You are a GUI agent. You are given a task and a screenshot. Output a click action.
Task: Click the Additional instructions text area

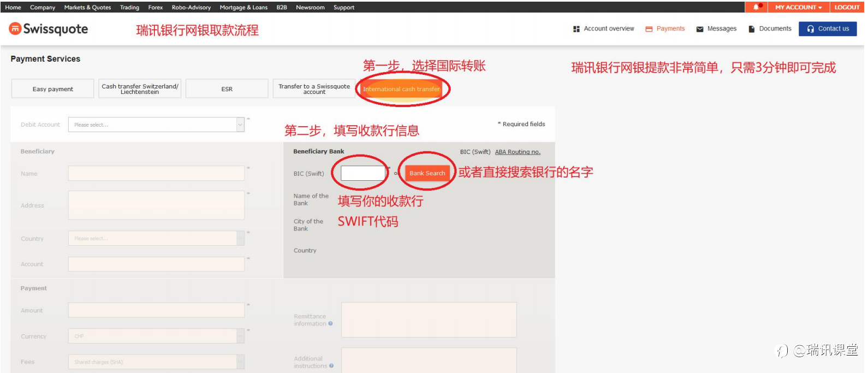pos(429,360)
